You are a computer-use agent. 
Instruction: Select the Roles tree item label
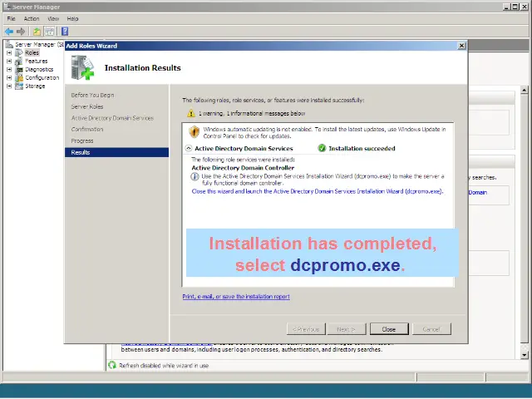click(32, 53)
